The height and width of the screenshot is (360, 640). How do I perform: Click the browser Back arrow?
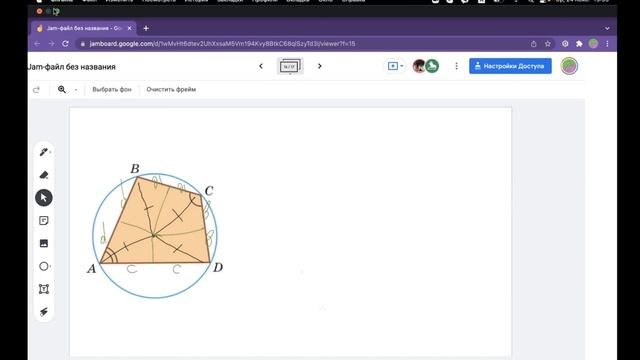[37, 44]
